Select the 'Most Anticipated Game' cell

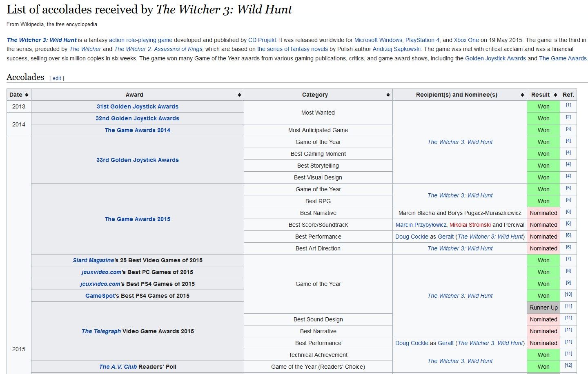318,130
